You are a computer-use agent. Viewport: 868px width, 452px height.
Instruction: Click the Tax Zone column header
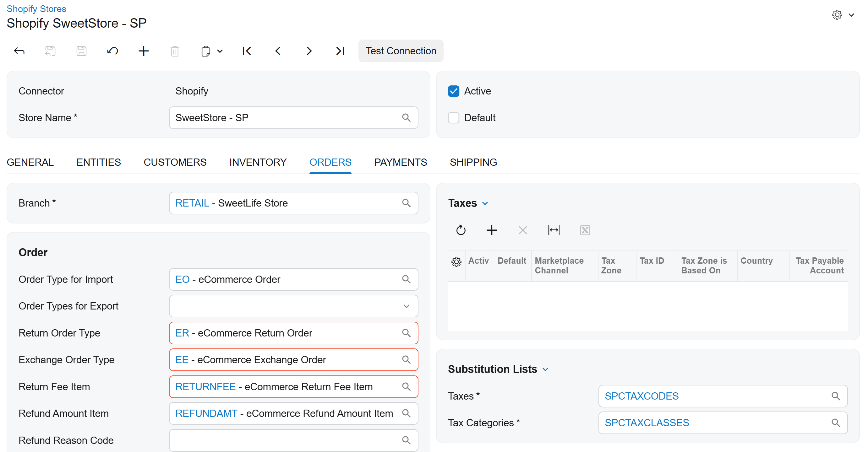click(x=617, y=265)
